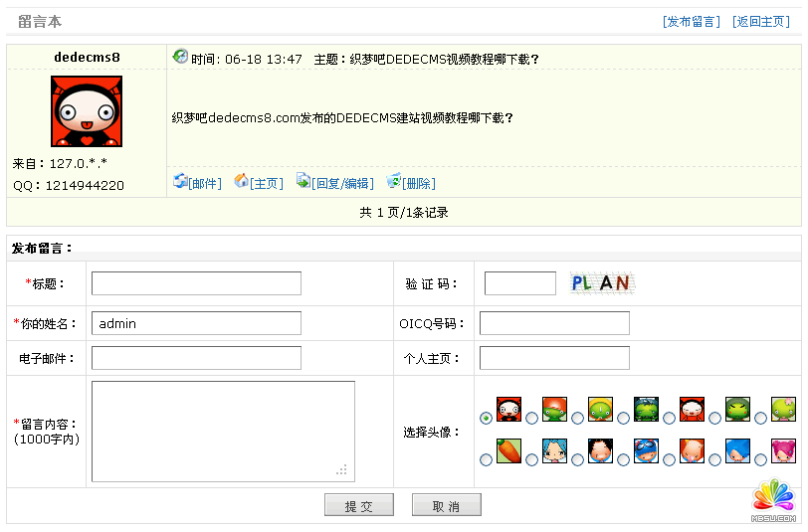Screen dimensions: 808x532
Task: Click the reply/edit (回复/编辑) icon
Action: pyautogui.click(x=303, y=181)
